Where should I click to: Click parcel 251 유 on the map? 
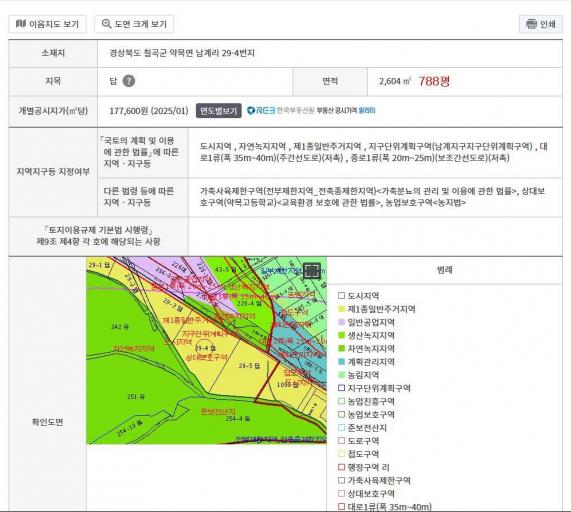pos(136,396)
